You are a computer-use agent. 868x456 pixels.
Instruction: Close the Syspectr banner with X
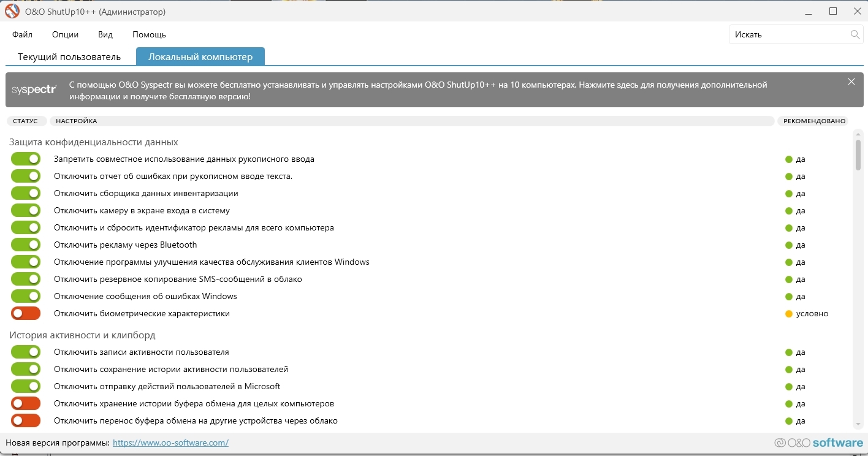tap(851, 82)
